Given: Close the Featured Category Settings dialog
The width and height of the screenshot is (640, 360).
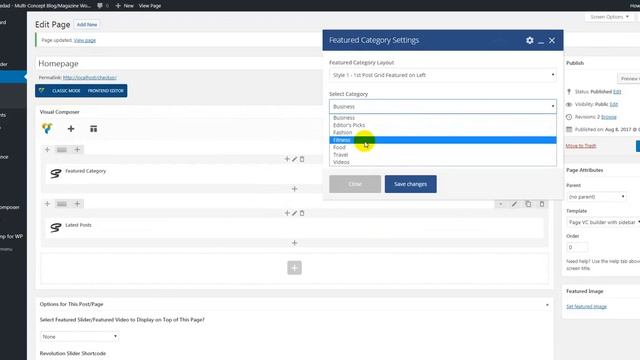Looking at the screenshot, I should pyautogui.click(x=552, y=40).
